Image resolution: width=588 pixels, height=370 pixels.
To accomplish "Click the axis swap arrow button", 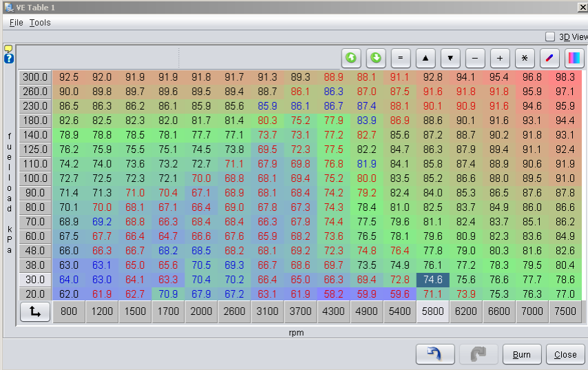I will coord(34,311).
